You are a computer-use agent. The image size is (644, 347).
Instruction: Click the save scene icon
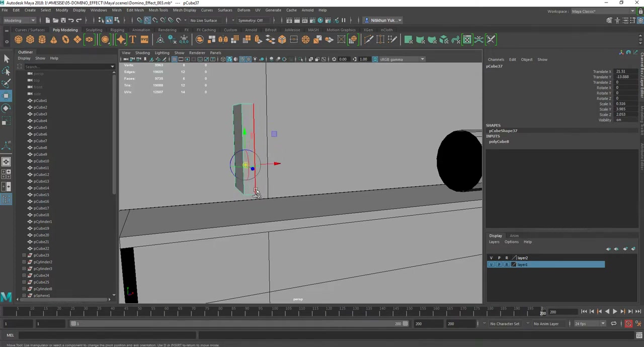63,20
